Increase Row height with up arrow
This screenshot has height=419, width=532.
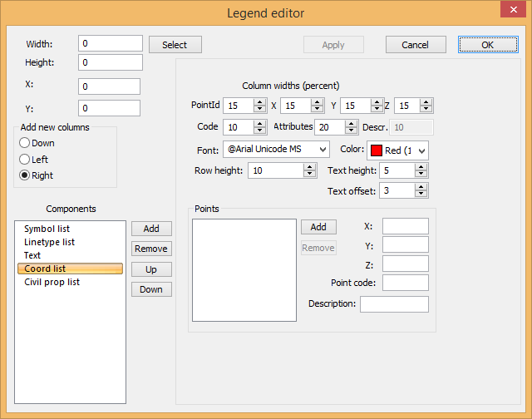click(310, 166)
